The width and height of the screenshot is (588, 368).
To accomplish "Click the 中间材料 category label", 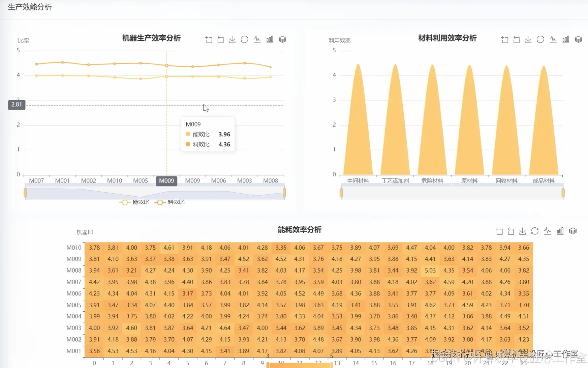I will click(358, 180).
